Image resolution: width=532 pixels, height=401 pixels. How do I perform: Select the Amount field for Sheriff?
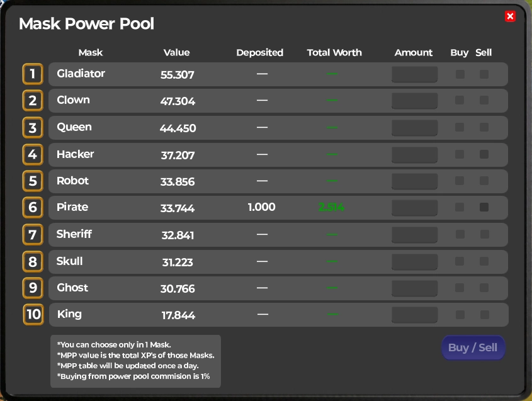(415, 235)
